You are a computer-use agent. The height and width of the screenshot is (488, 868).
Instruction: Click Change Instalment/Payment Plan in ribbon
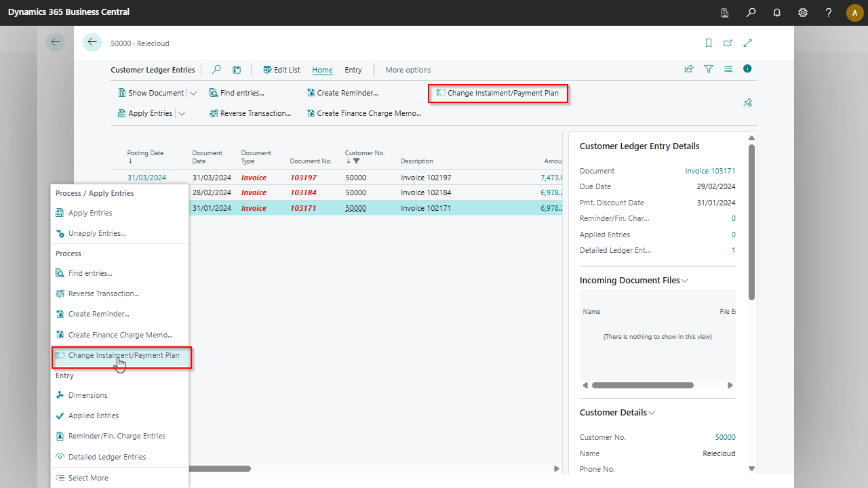pyautogui.click(x=498, y=93)
